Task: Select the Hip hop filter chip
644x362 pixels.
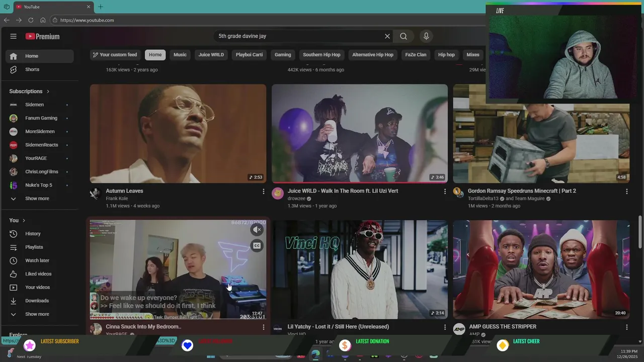Action: tap(446, 55)
